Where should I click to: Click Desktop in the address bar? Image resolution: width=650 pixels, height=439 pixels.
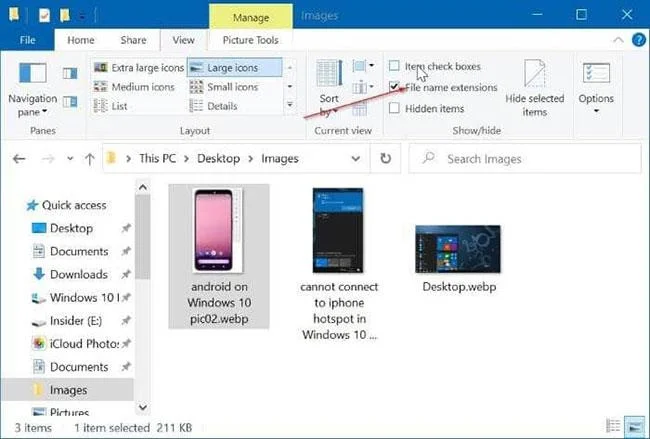(x=218, y=159)
